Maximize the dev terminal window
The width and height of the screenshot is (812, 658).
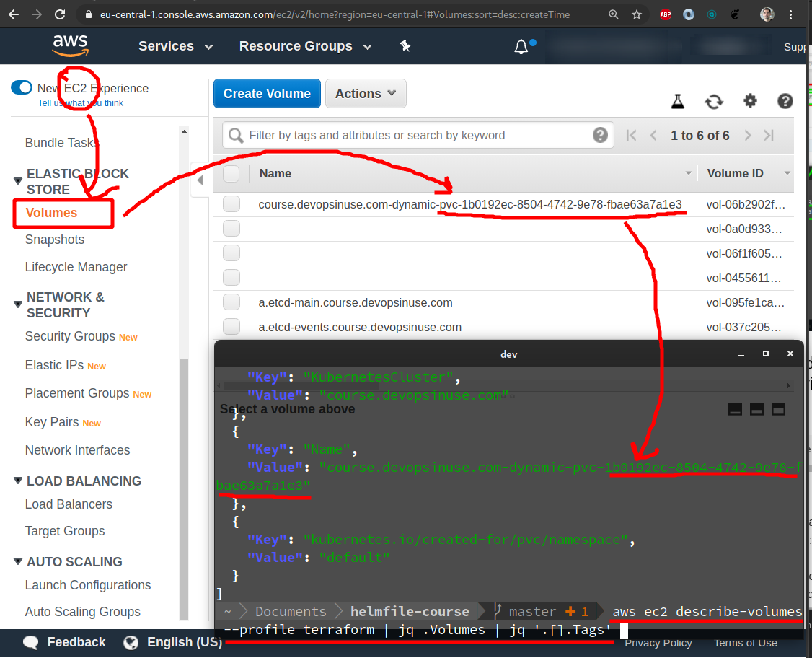point(765,354)
